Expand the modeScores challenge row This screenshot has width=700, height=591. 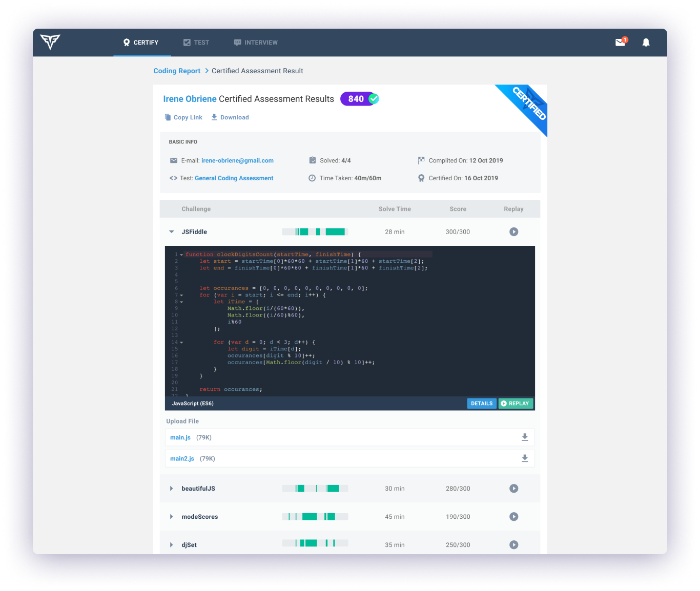pos(172,517)
